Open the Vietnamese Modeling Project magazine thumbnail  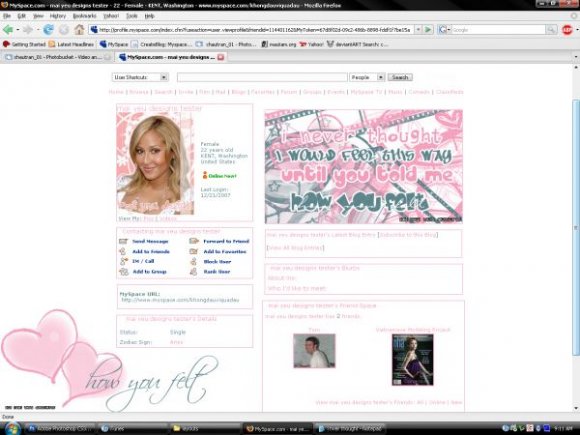(412, 360)
